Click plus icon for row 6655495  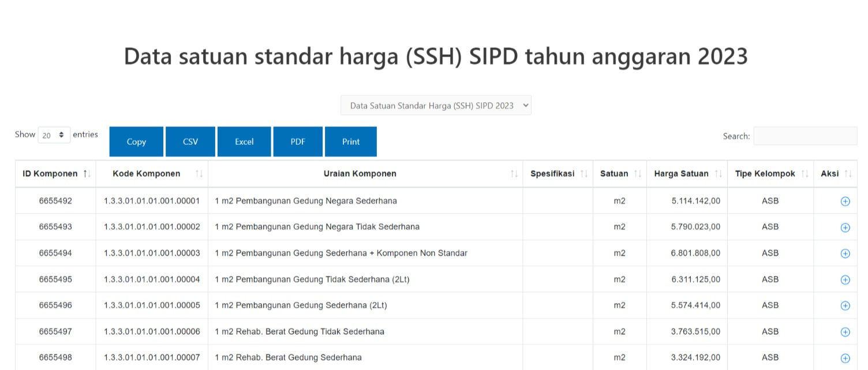[845, 280]
